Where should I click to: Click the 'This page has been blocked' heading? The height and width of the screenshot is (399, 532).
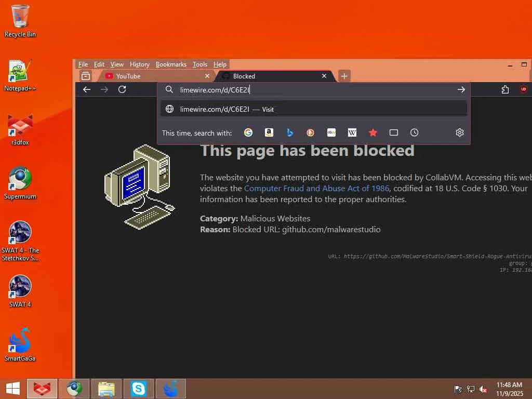point(308,150)
